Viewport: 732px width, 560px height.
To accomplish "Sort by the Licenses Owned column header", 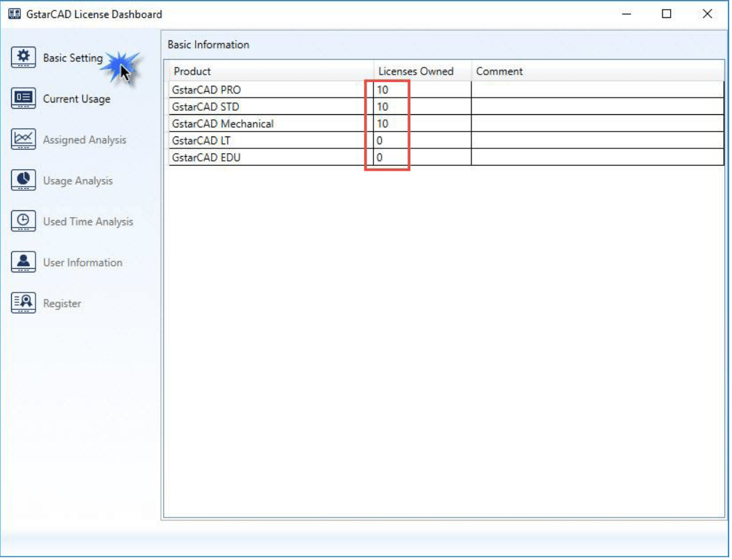I will point(423,71).
